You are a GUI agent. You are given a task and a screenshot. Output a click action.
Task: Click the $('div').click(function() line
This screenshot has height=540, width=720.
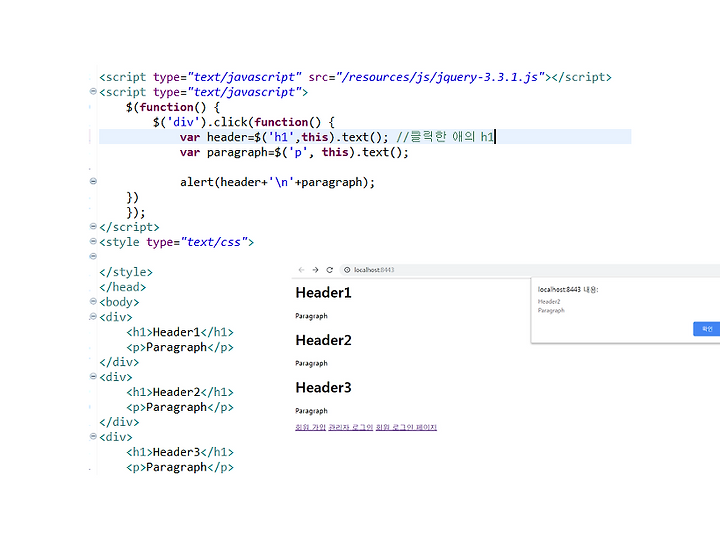coord(244,122)
